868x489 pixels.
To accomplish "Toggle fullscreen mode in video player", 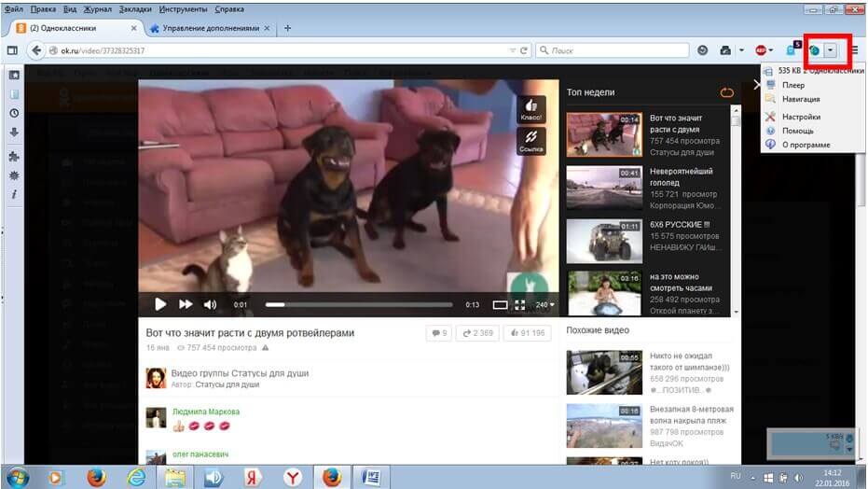I will [x=521, y=304].
